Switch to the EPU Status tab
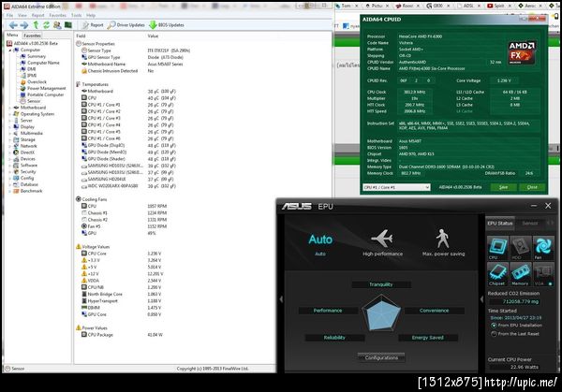This screenshot has height=392, width=562. [500, 224]
